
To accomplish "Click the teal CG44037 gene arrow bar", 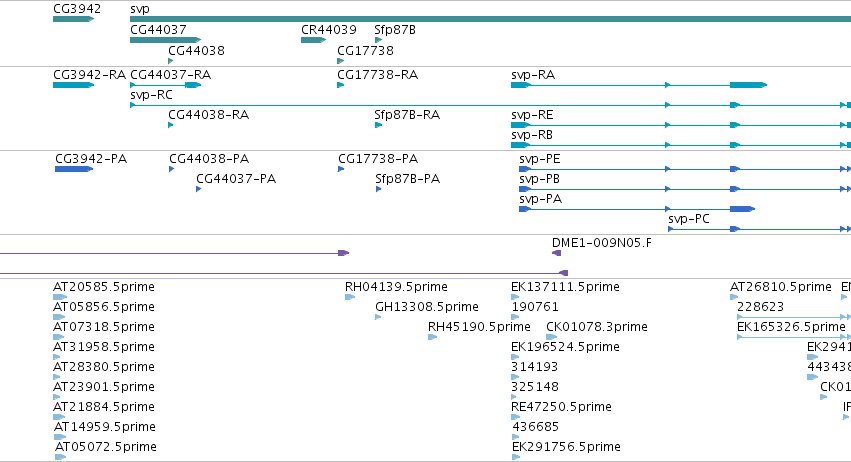I will (x=166, y=40).
